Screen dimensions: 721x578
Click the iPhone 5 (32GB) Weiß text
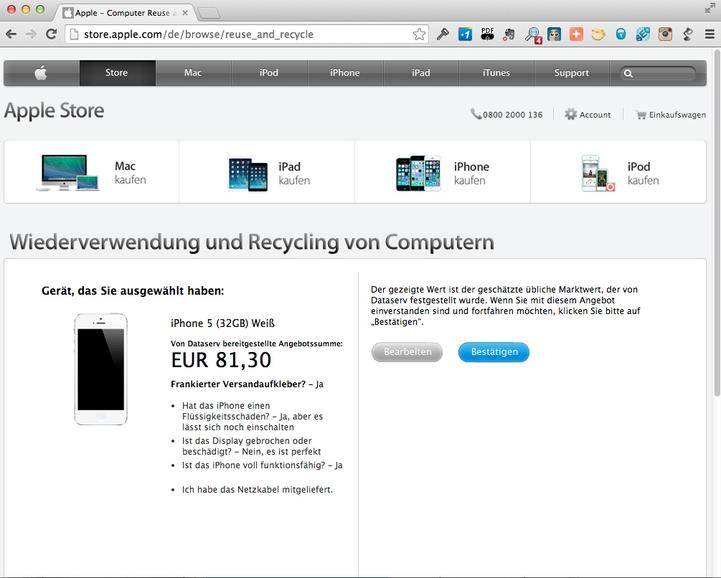pos(223,323)
